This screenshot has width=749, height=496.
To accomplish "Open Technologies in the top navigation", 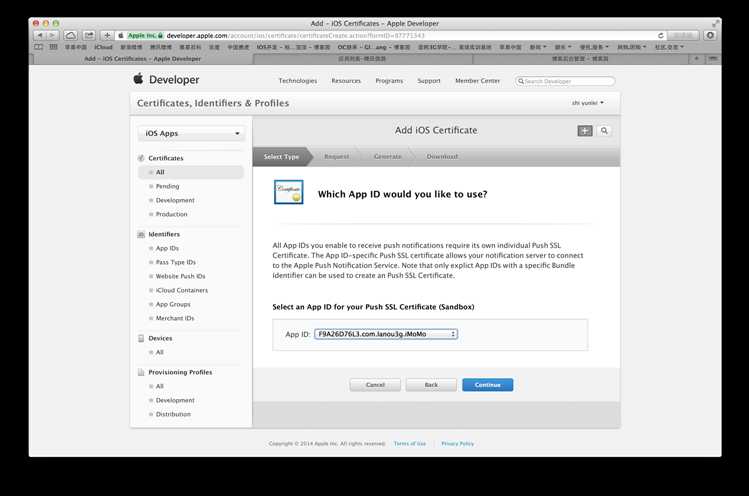I will [x=298, y=81].
